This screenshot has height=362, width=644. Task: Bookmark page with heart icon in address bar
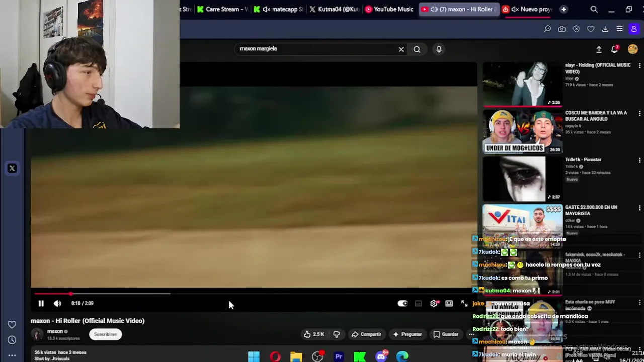(x=591, y=29)
